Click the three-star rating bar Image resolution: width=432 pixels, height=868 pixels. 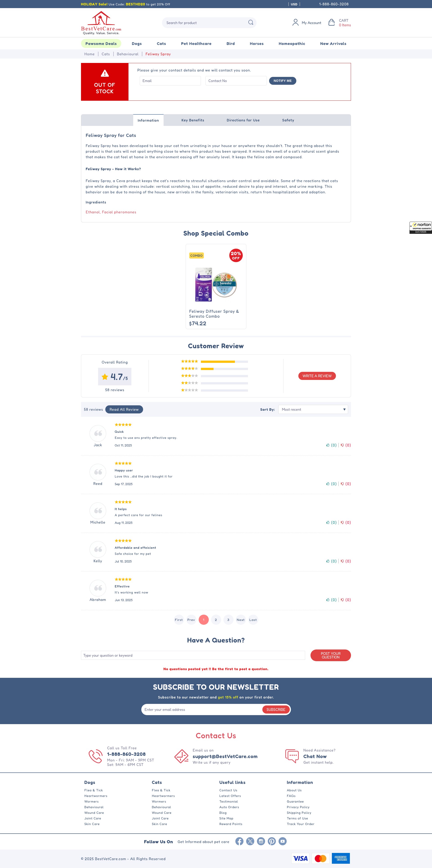[224, 376]
